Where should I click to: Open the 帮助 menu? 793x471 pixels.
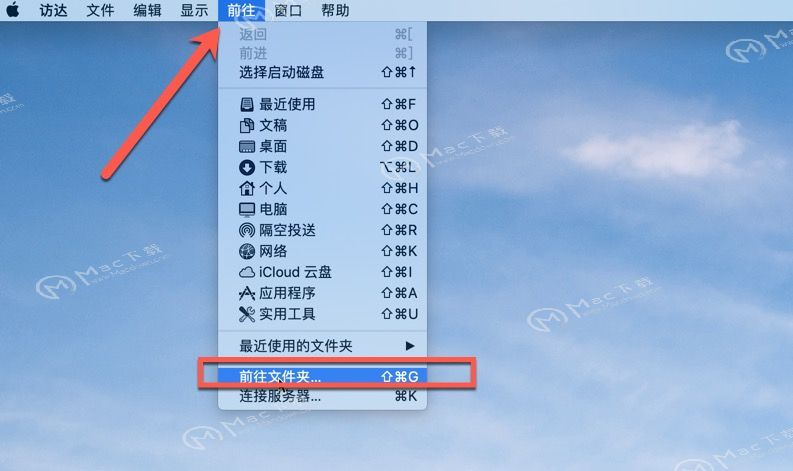click(335, 10)
